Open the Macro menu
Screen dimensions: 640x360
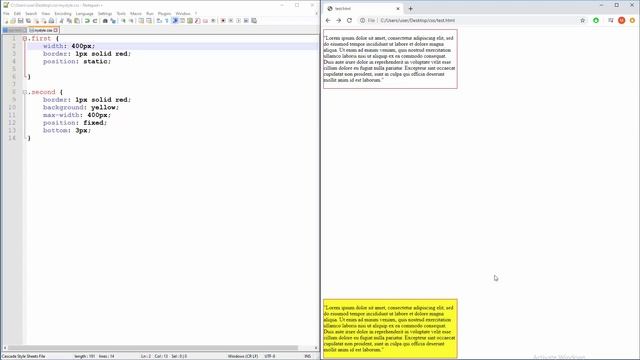[x=136, y=13]
